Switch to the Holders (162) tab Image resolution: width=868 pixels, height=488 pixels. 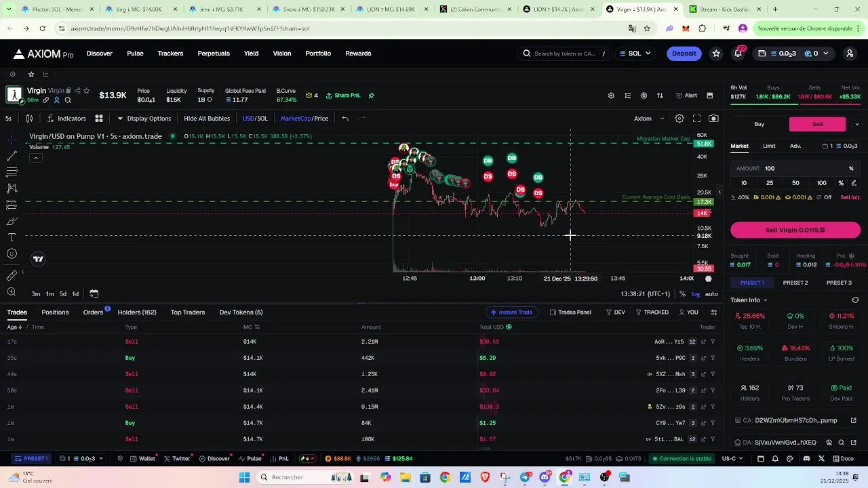[137, 312]
